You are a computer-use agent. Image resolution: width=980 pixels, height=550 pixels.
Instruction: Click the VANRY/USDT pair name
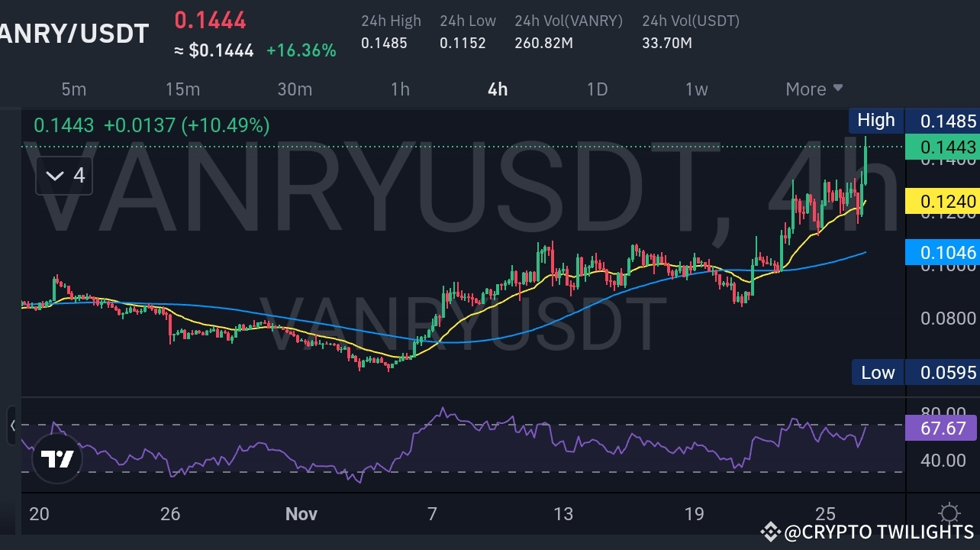pos(73,34)
